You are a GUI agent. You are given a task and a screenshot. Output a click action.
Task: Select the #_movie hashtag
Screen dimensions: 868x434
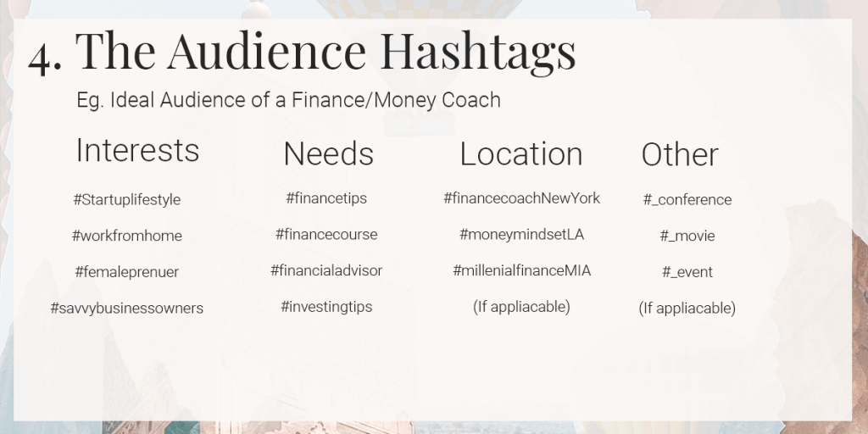pos(687,236)
